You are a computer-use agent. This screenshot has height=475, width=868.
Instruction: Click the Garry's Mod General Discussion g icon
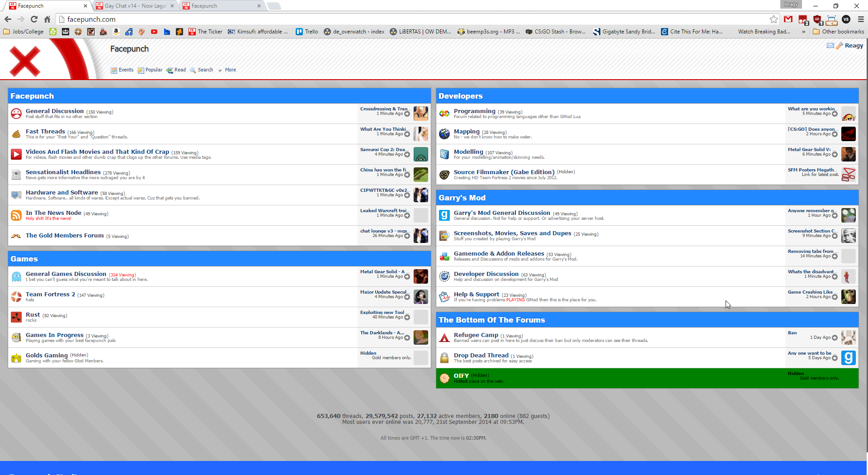[x=444, y=215]
